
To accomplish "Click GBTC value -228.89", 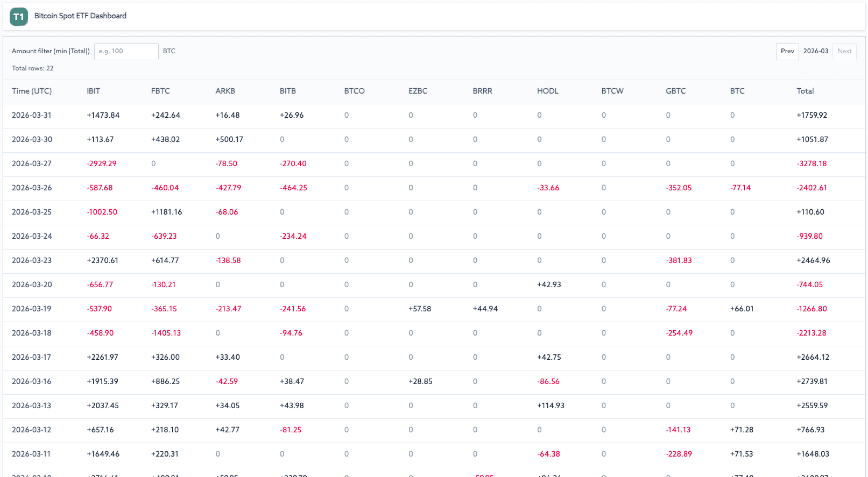I will pos(679,454).
